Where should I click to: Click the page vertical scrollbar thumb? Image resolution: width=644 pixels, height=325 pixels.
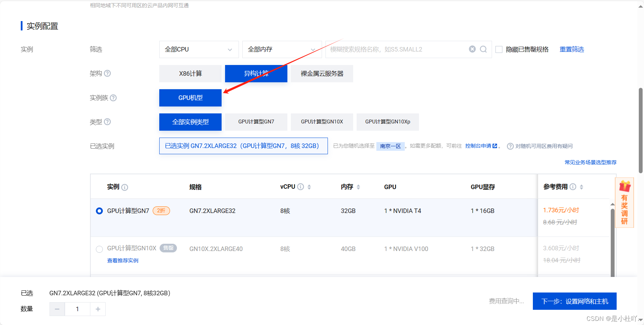click(641, 131)
